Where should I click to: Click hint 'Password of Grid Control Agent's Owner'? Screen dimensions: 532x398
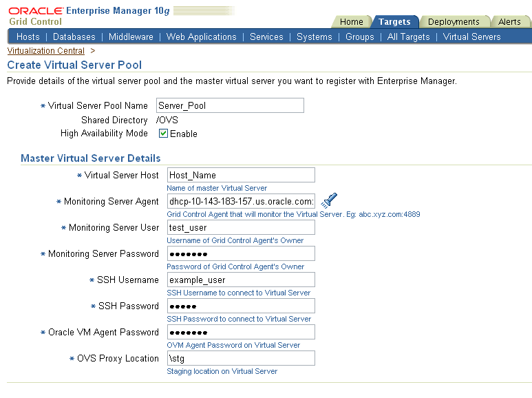pyautogui.click(x=235, y=266)
